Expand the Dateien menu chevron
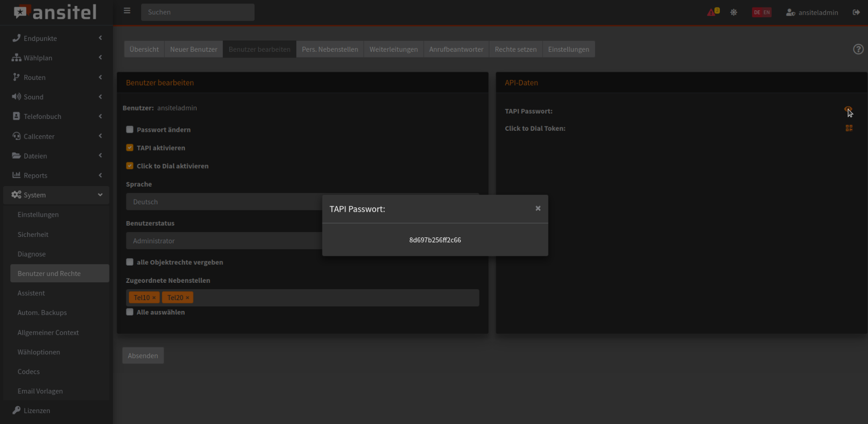This screenshot has width=868, height=424. [100, 155]
